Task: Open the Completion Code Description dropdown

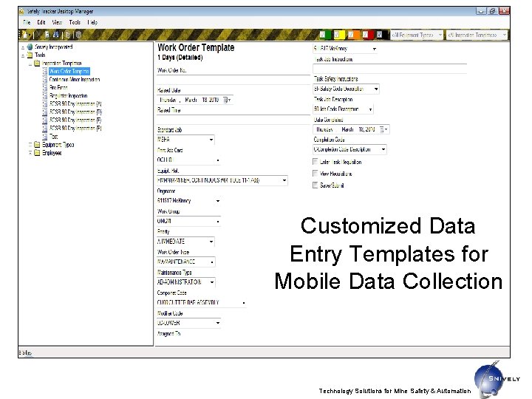Action: (x=383, y=149)
